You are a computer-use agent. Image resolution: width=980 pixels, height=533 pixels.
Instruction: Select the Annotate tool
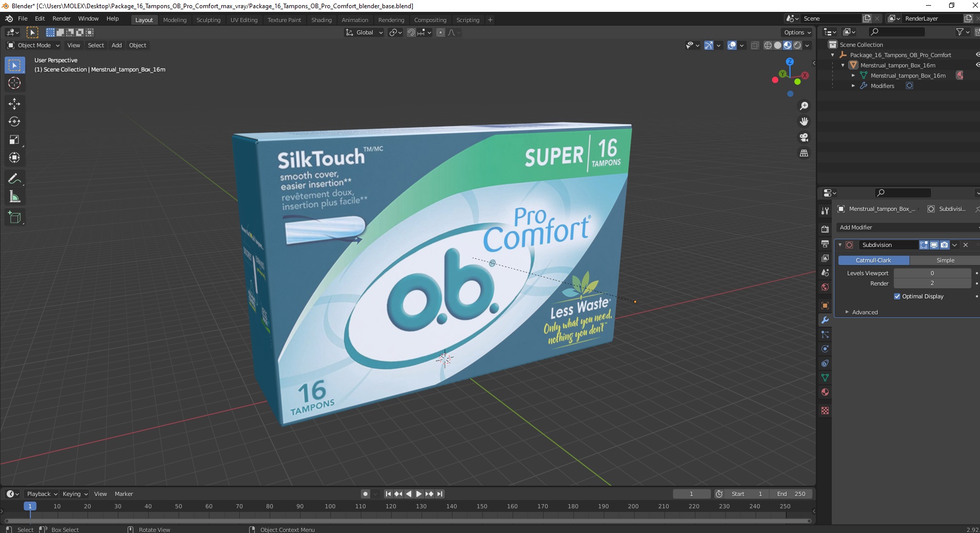tap(14, 179)
